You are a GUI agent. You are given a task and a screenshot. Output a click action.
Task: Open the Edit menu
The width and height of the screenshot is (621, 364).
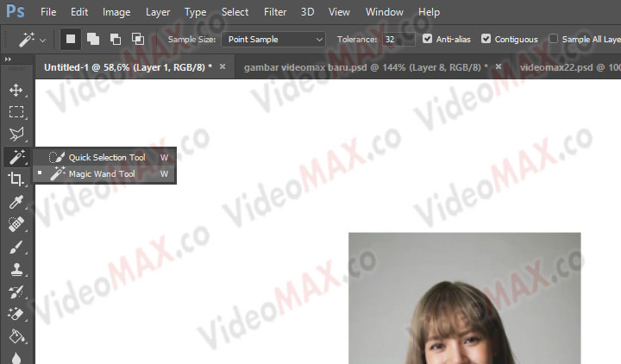click(x=79, y=12)
